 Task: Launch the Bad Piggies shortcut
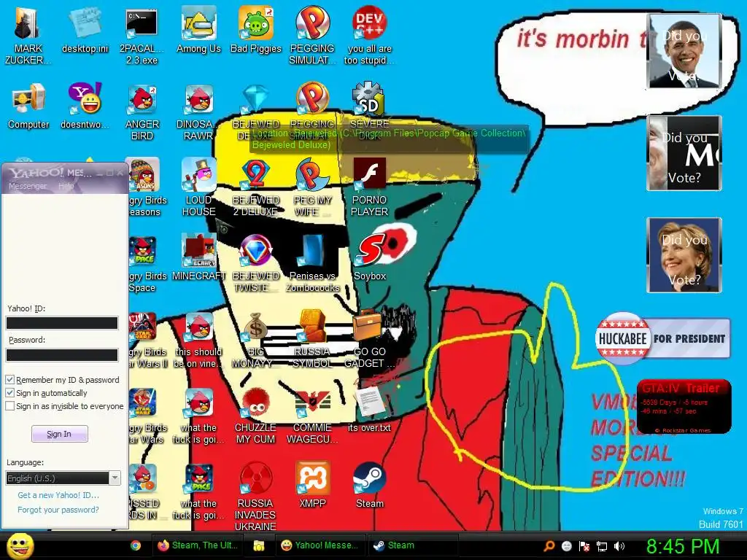click(256, 29)
